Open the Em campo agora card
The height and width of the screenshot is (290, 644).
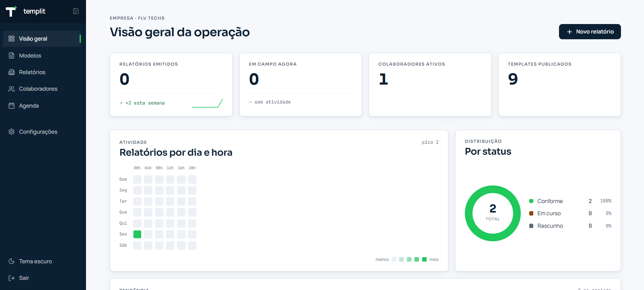pos(301,85)
